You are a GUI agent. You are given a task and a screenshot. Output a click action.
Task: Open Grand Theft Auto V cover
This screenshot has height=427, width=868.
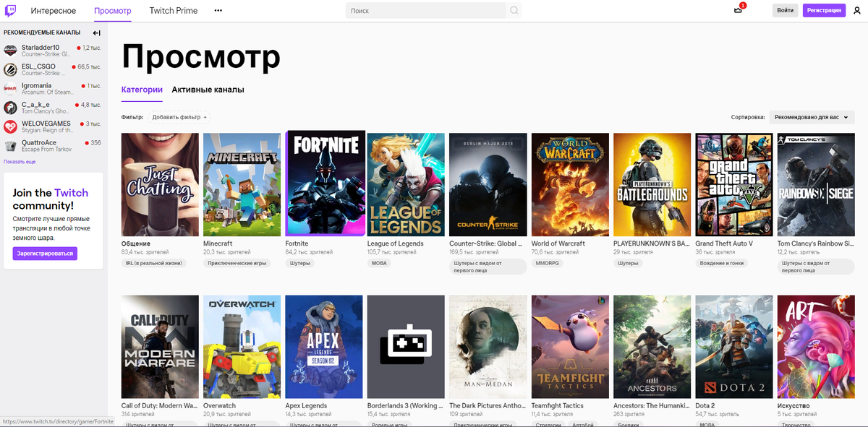[733, 184]
